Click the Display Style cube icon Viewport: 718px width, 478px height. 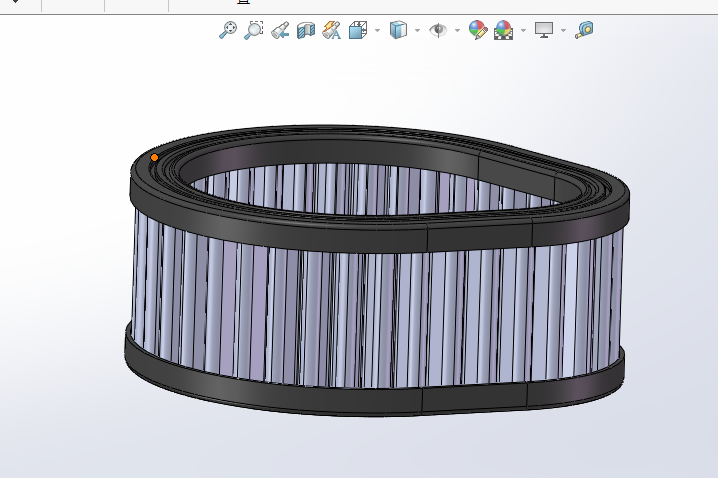pos(398,30)
